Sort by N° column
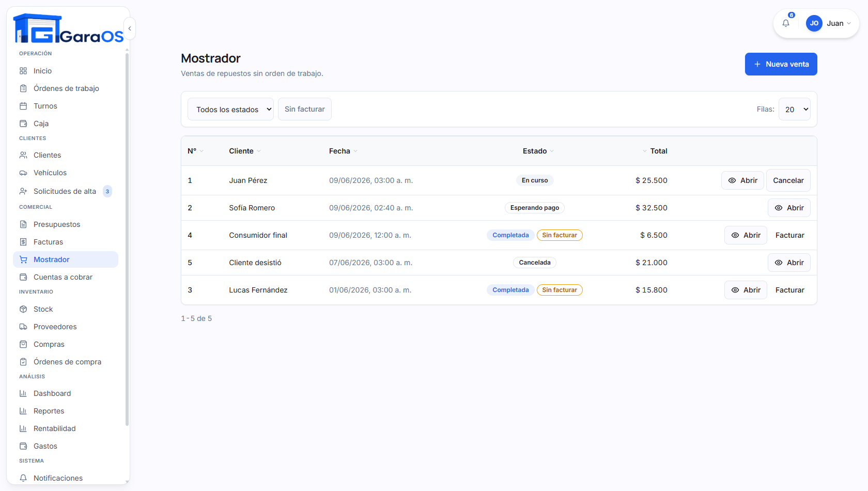868x491 pixels. [x=195, y=151]
